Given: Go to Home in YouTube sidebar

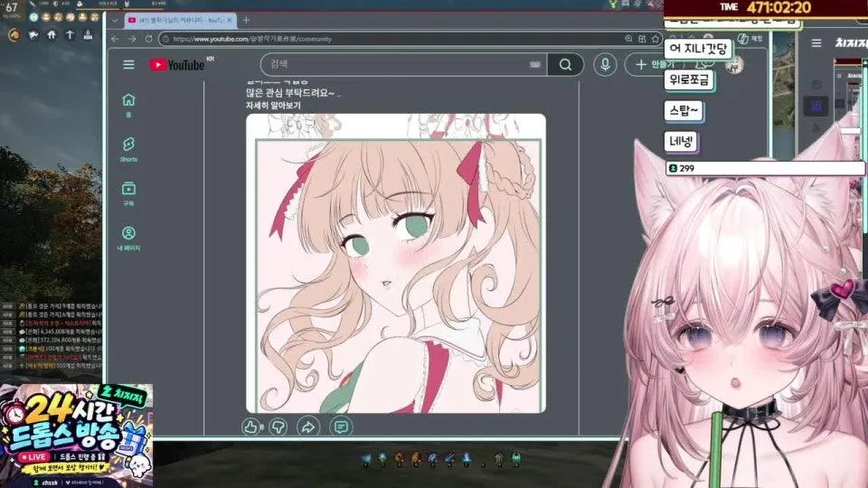Looking at the screenshot, I should pos(128,105).
